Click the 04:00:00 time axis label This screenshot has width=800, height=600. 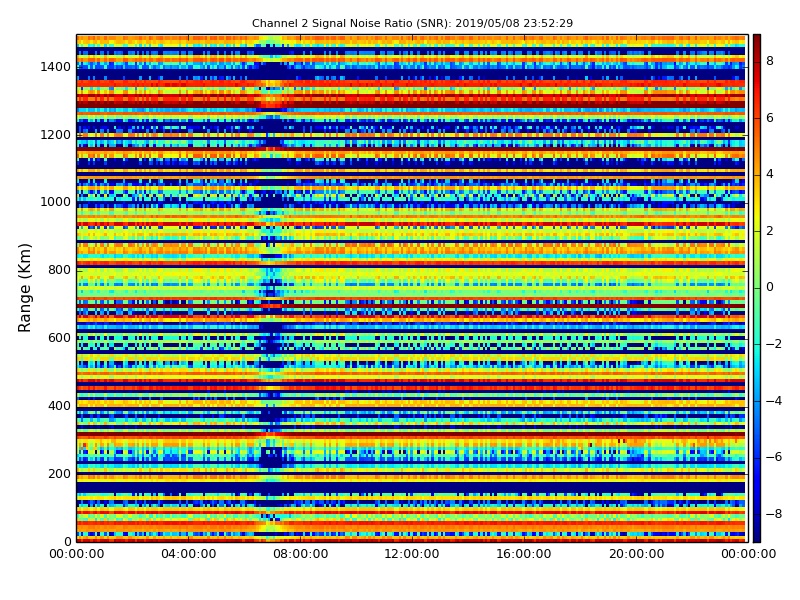tap(188, 554)
